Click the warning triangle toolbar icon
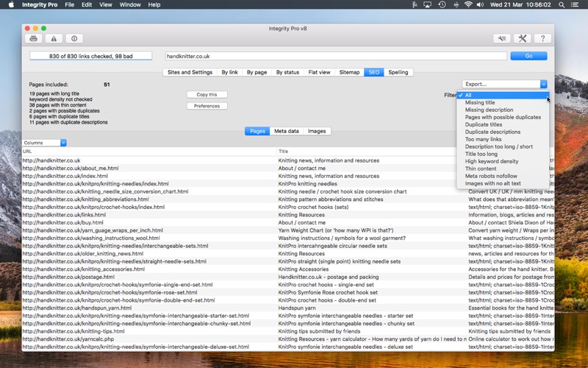Image resolution: width=588 pixels, height=368 pixels. [x=54, y=38]
